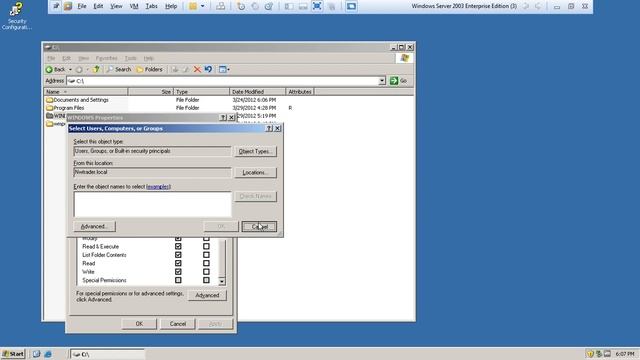Viewport: 640px width, 360px height.
Task: Toggle Deny checkbox for Write permission
Action: pyautogui.click(x=206, y=272)
